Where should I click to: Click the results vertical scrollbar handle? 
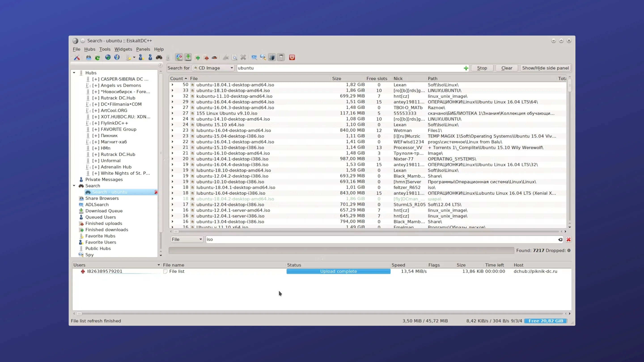570,85
